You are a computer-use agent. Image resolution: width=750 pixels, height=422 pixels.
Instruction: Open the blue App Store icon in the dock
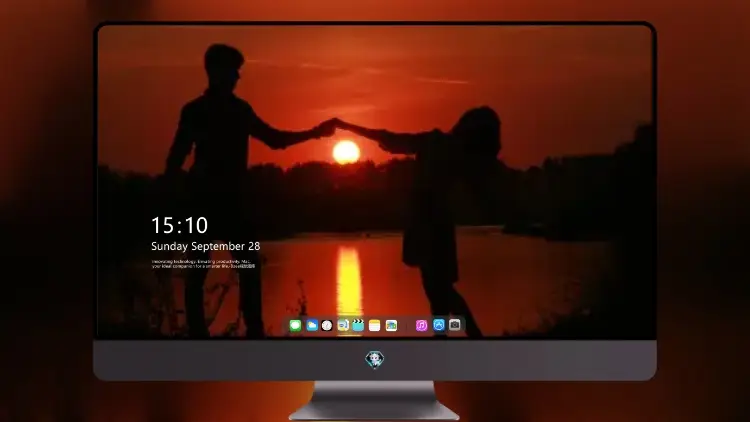click(x=439, y=325)
